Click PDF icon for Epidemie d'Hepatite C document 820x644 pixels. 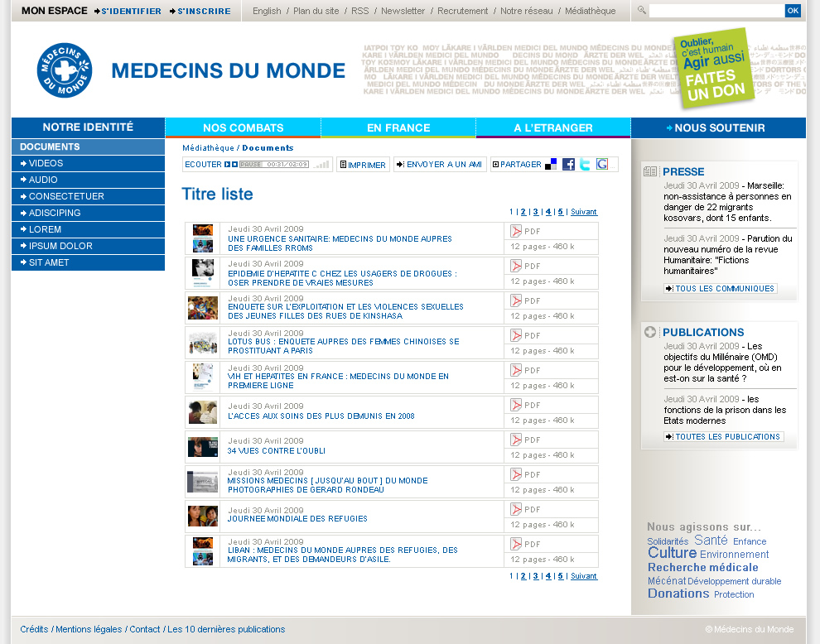[516, 266]
